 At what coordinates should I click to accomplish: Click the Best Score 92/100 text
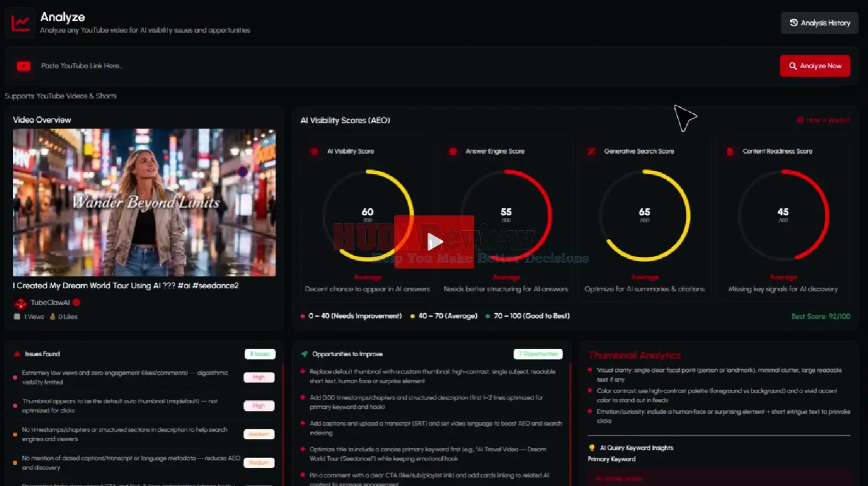coord(821,316)
